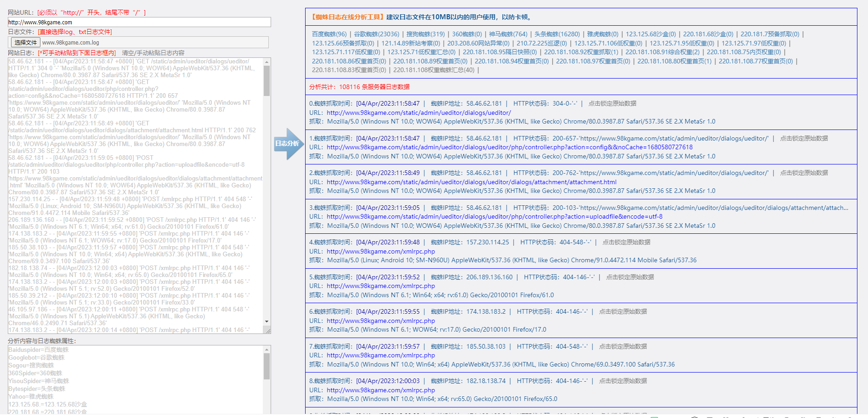Click 点击锁定原始数据 for entry 0
Image resolution: width=868 pixels, height=418 pixels.
(x=612, y=104)
